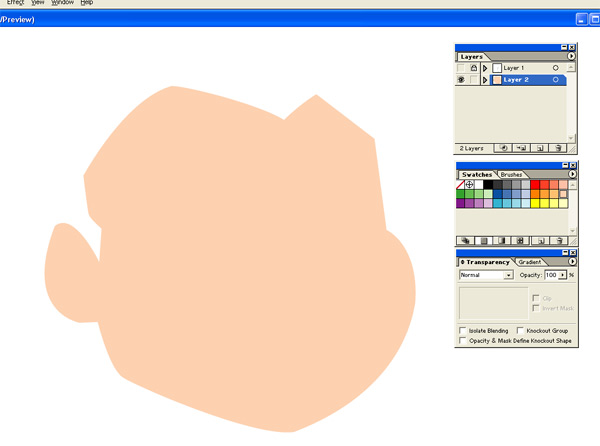Click the Layers panel scroll-up arrow
Screen dimensions: 600x446
coord(571,68)
